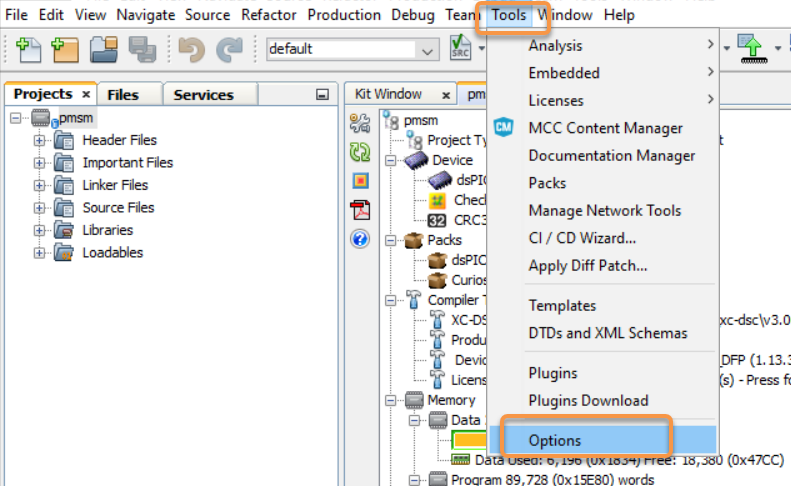791x486 pixels.
Task: Open the Debug menu
Action: point(413,15)
